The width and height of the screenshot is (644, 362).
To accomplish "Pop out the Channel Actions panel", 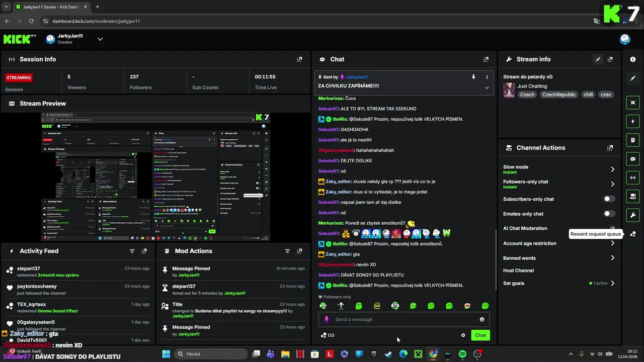I will coord(610,148).
